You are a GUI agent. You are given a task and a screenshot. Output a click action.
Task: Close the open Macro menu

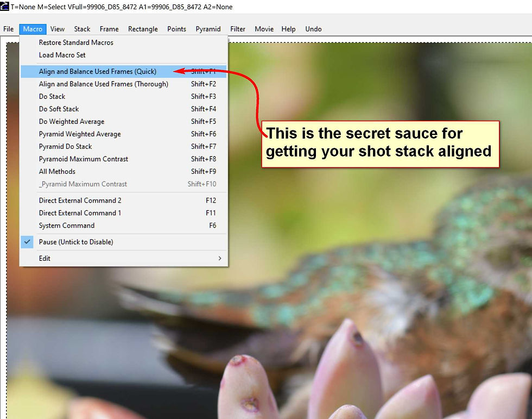[x=33, y=29]
